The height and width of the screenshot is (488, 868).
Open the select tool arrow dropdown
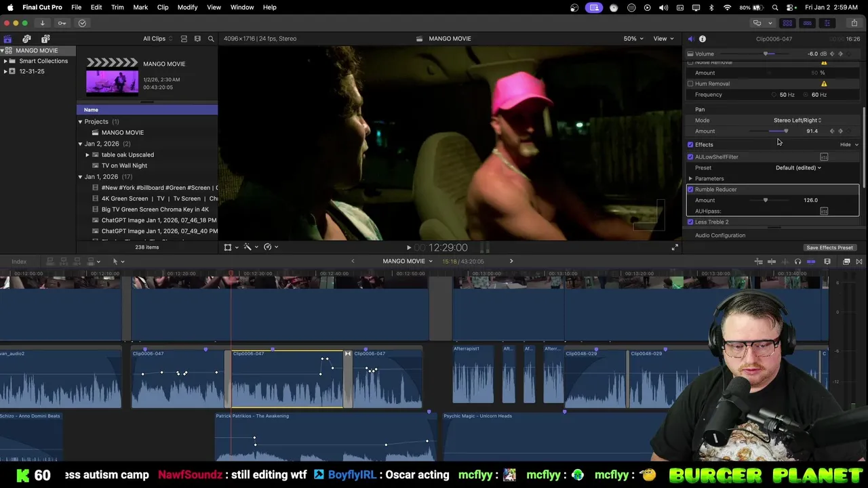tap(117, 262)
